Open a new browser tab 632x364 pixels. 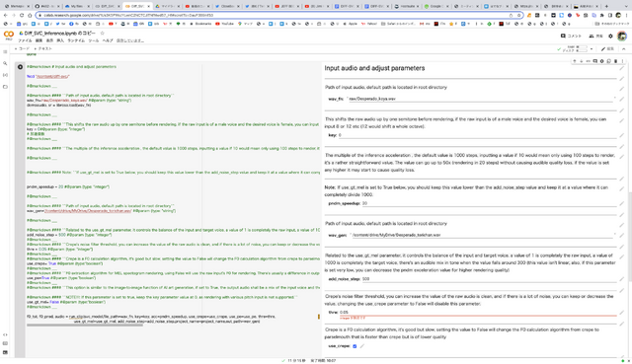[606, 7]
